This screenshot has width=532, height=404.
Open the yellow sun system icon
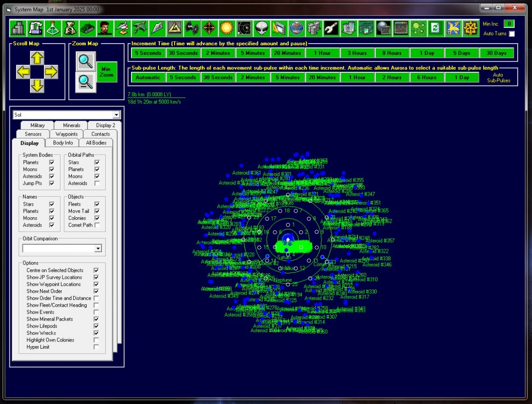(x=227, y=28)
